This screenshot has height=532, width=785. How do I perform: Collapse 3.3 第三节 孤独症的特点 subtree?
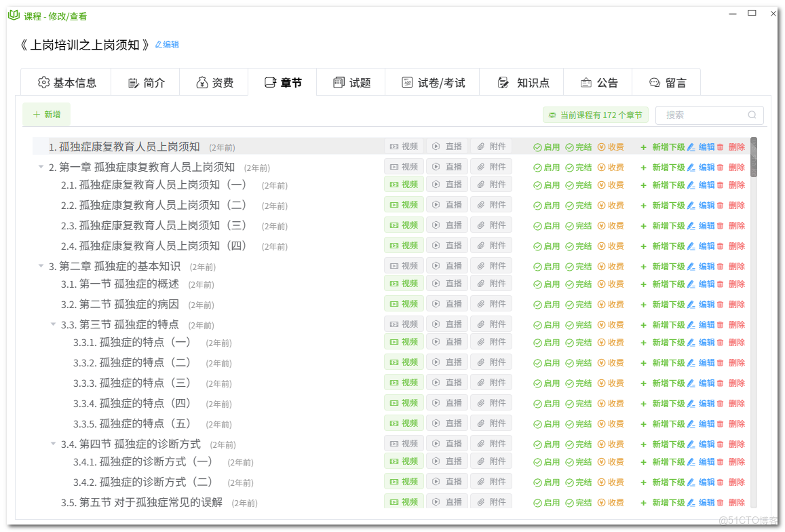[54, 324]
